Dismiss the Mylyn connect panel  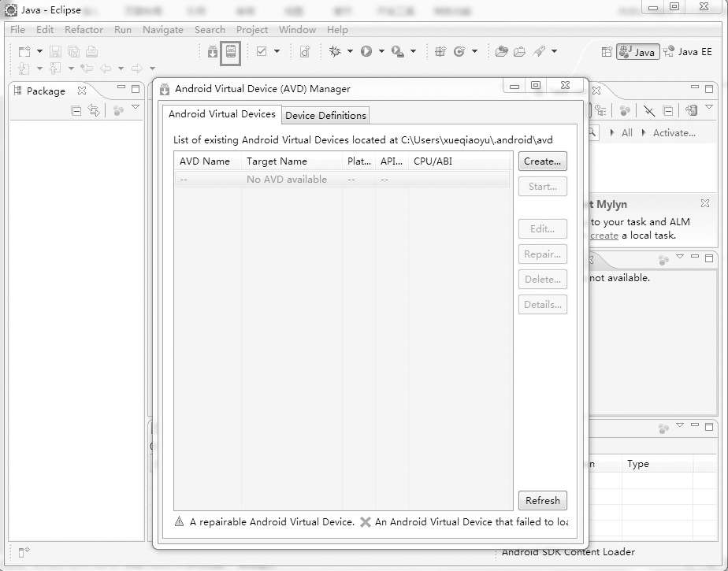click(705, 203)
